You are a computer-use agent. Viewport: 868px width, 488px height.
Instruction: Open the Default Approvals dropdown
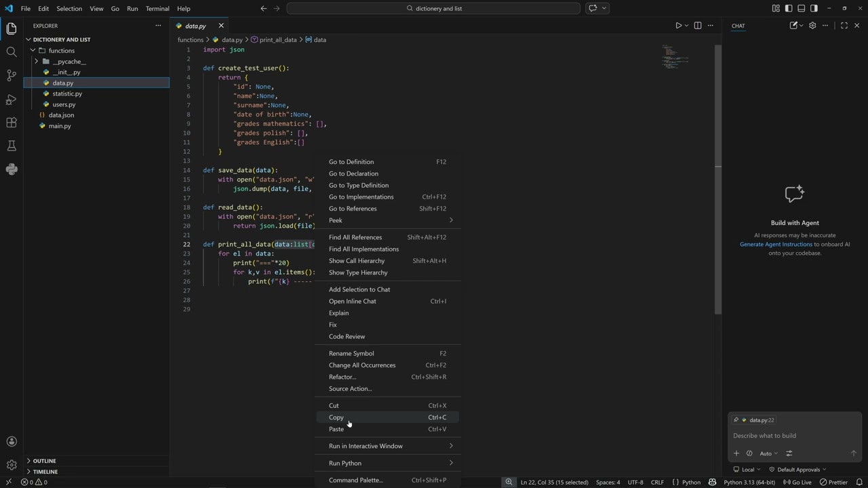tap(798, 469)
